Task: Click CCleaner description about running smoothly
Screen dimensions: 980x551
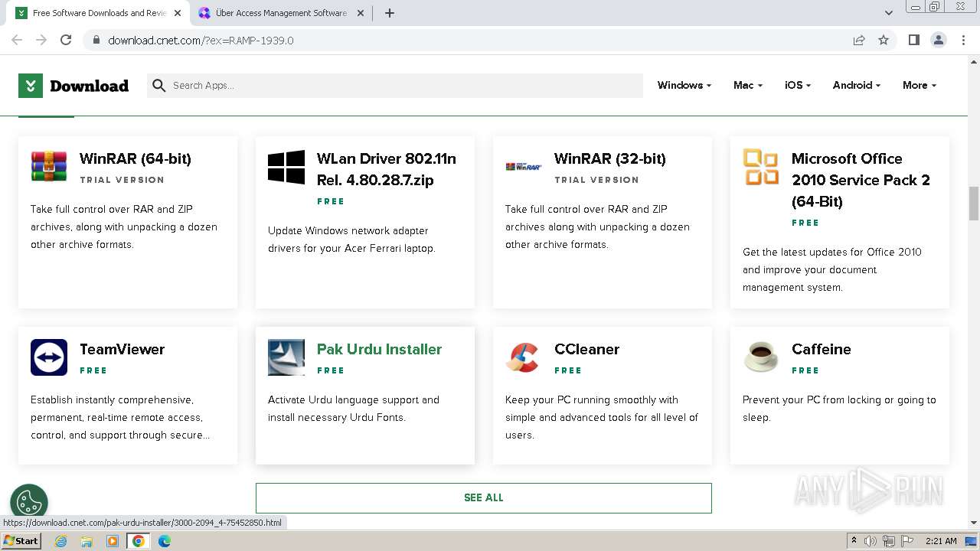Action: [602, 417]
